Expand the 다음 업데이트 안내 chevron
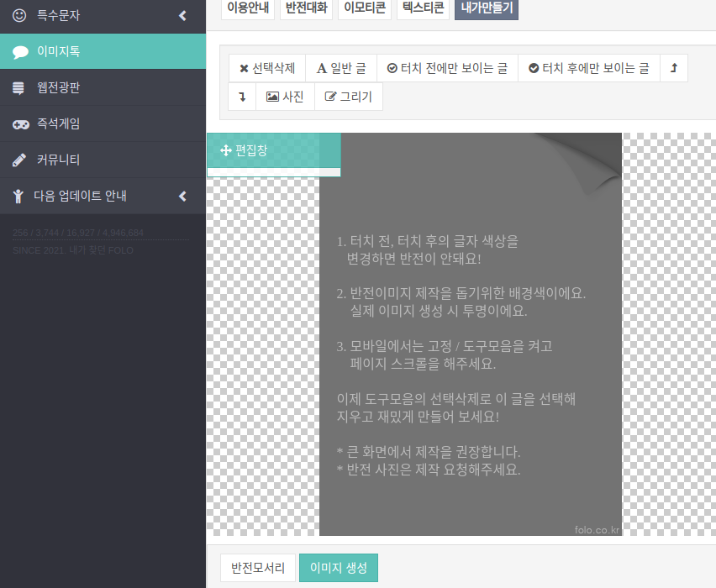This screenshot has height=588, width=716. (x=182, y=196)
